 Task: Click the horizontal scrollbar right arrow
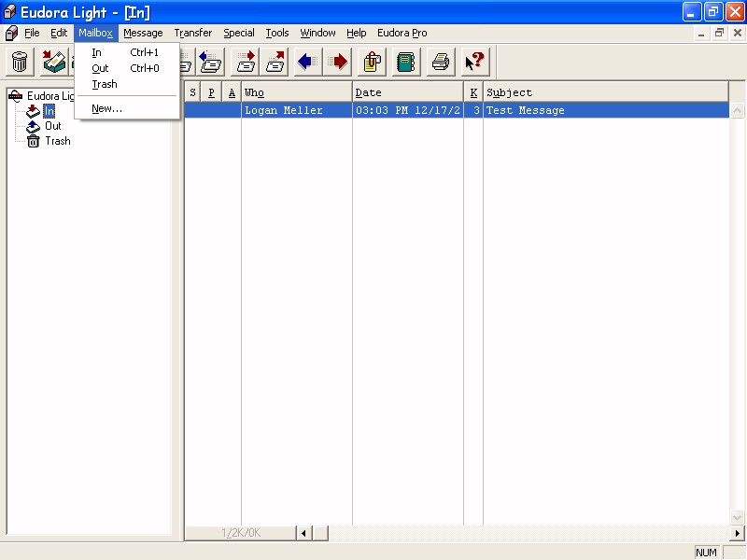(738, 533)
